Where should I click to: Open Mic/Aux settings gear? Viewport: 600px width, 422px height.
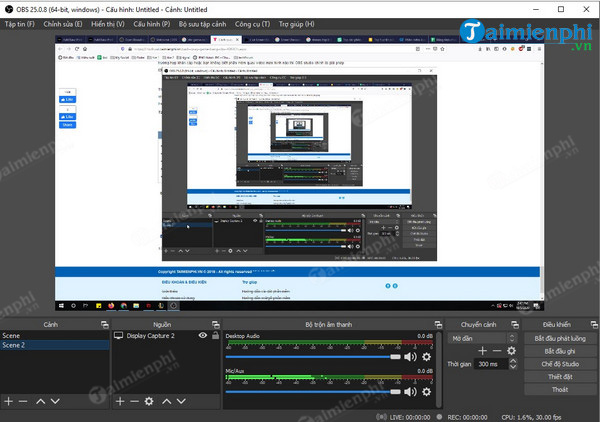(x=426, y=392)
